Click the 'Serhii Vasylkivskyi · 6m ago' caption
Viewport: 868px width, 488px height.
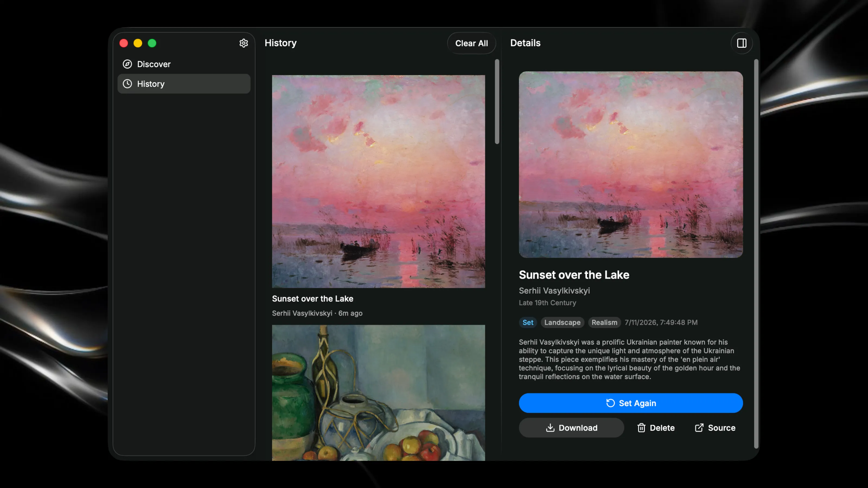[x=317, y=313]
